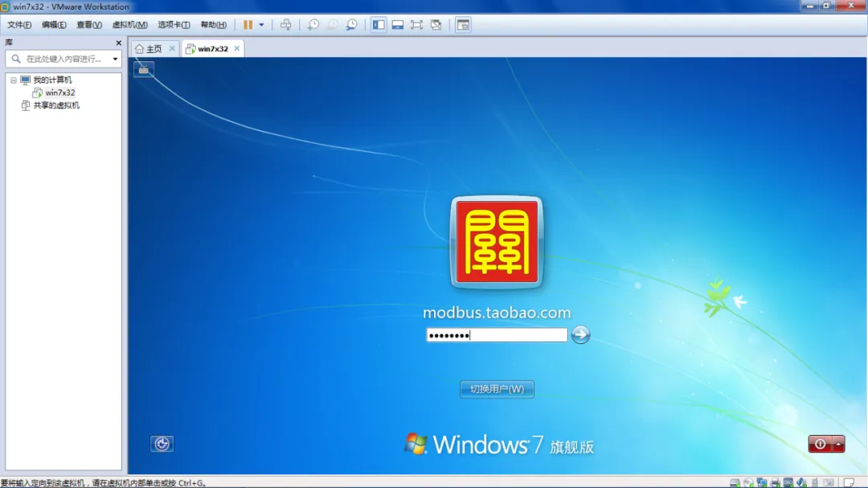Open the 选项卡(T) menu
Viewport: 868px width, 488px height.
174,24
